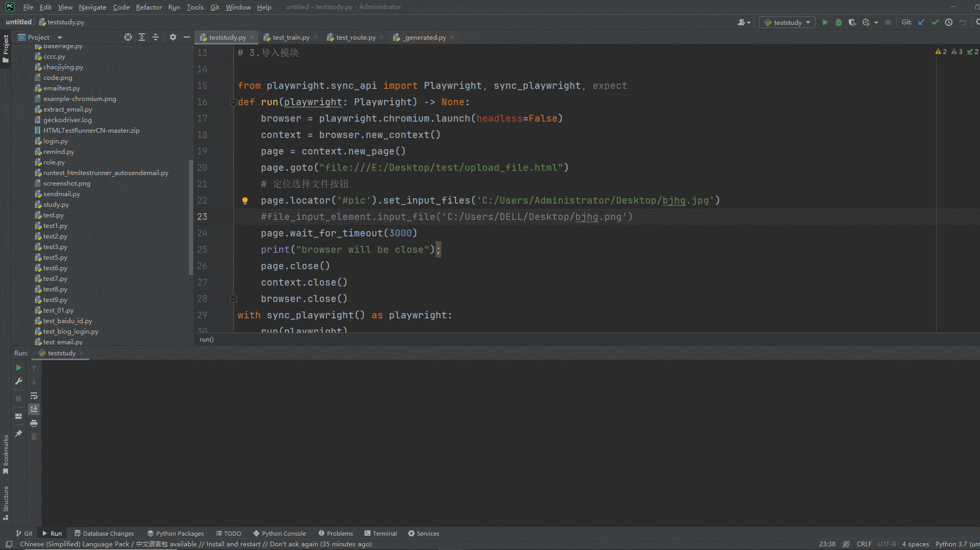Print the run console output
Viewport: 980px width, 550px height.
(34, 423)
